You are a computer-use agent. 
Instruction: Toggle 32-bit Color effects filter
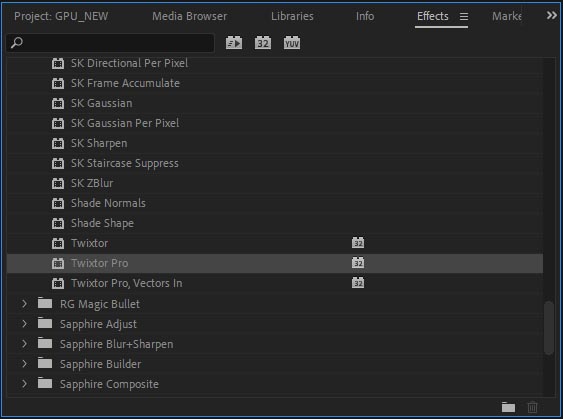point(263,43)
